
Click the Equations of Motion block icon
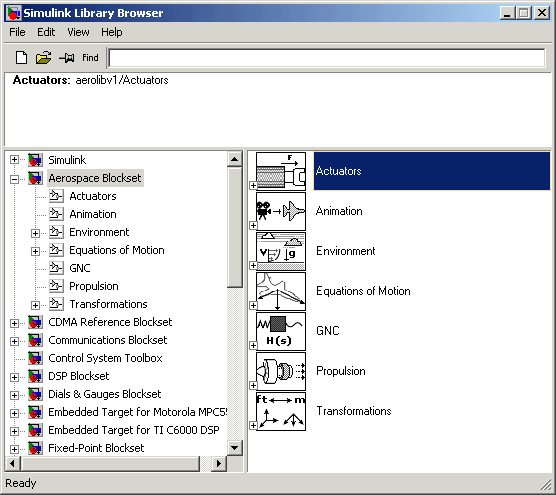(x=281, y=291)
